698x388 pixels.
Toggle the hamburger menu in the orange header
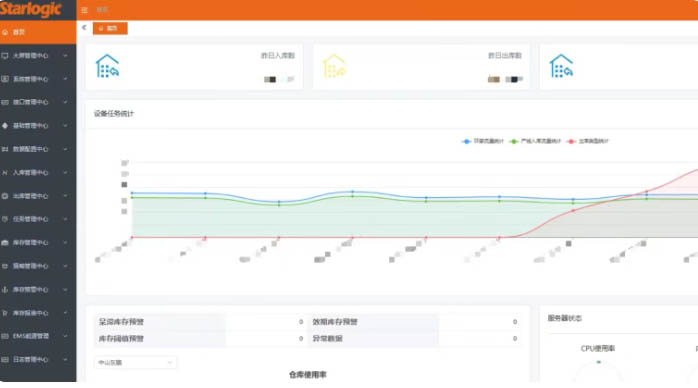tap(84, 10)
